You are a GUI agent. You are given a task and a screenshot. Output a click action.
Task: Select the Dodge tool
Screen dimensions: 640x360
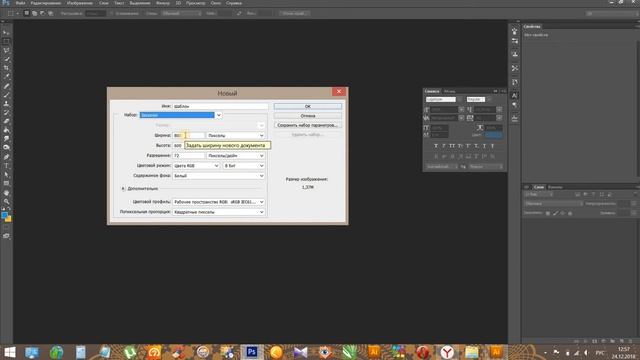[x=6, y=148]
